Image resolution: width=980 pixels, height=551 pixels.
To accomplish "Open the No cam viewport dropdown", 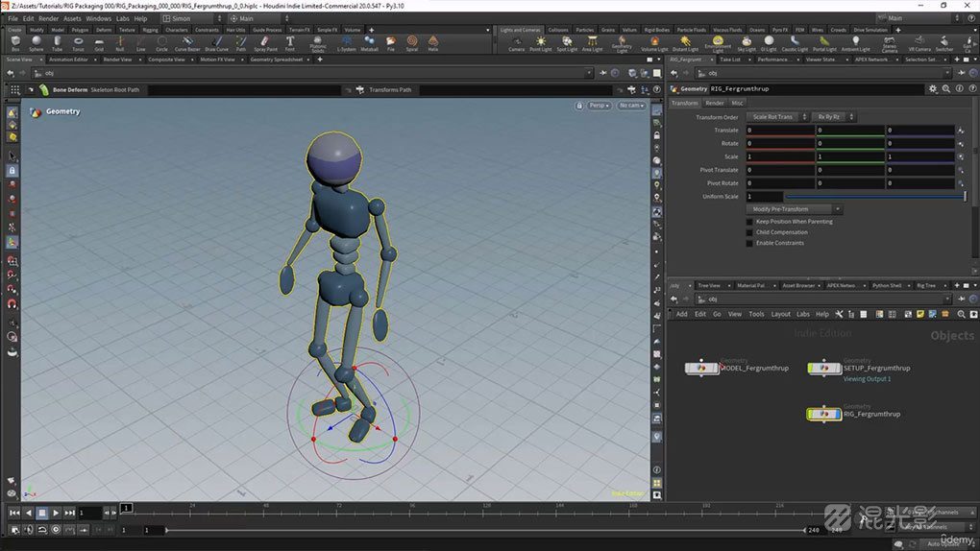I will click(631, 106).
